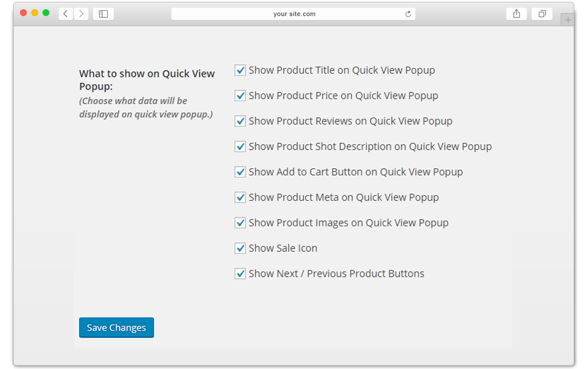
Task: Click the Save Changes button
Action: (x=116, y=328)
